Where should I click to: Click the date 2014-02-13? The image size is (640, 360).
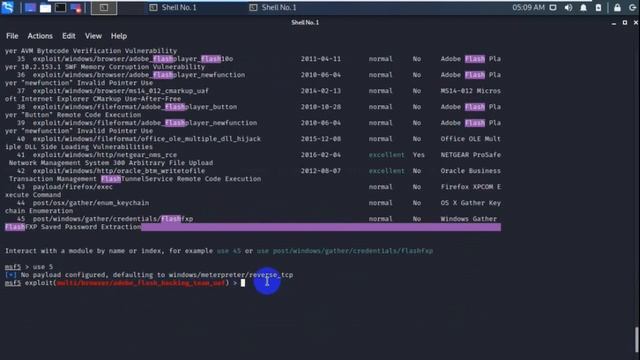coord(321,91)
